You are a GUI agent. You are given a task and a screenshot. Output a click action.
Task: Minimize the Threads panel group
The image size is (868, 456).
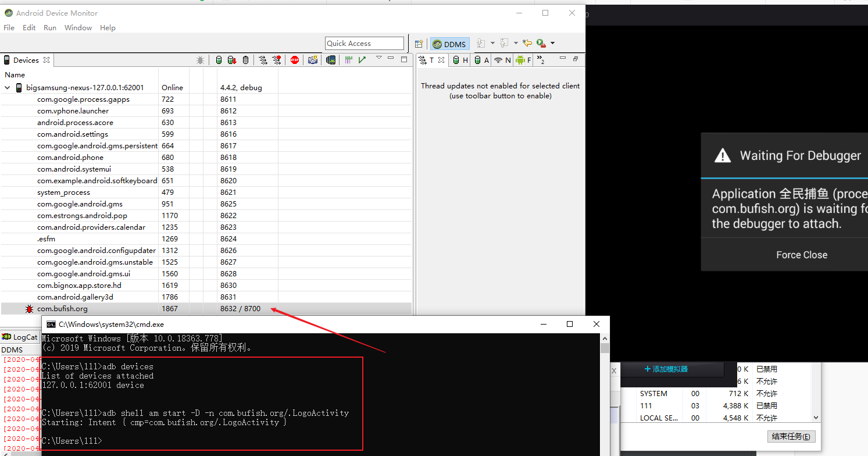[x=563, y=58]
